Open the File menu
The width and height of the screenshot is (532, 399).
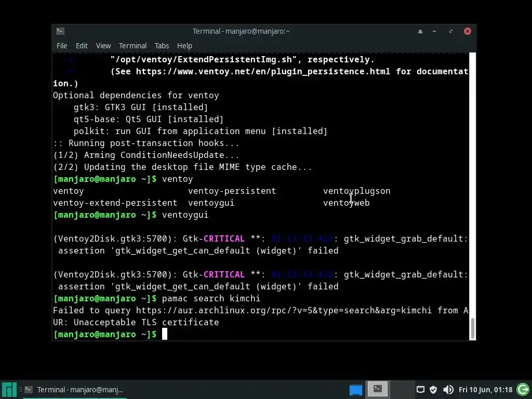62,46
